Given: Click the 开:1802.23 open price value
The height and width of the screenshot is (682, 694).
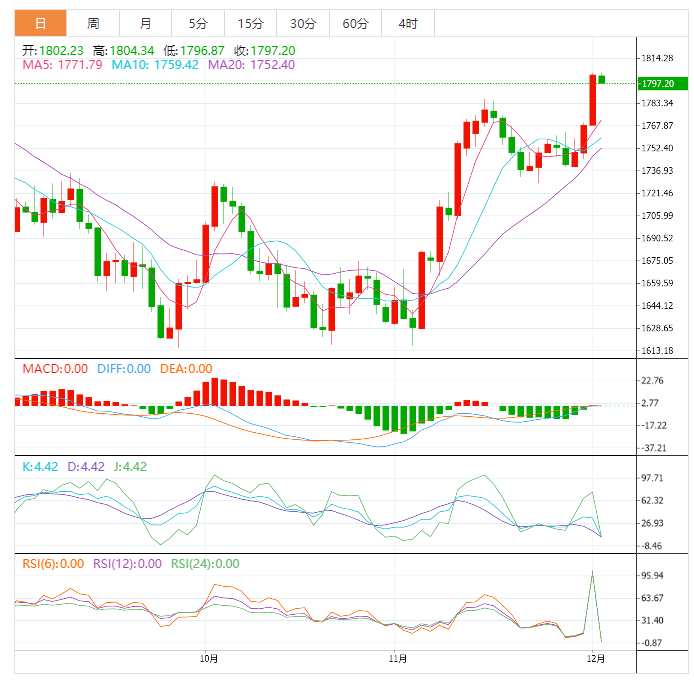Looking at the screenshot, I should coord(53,50).
